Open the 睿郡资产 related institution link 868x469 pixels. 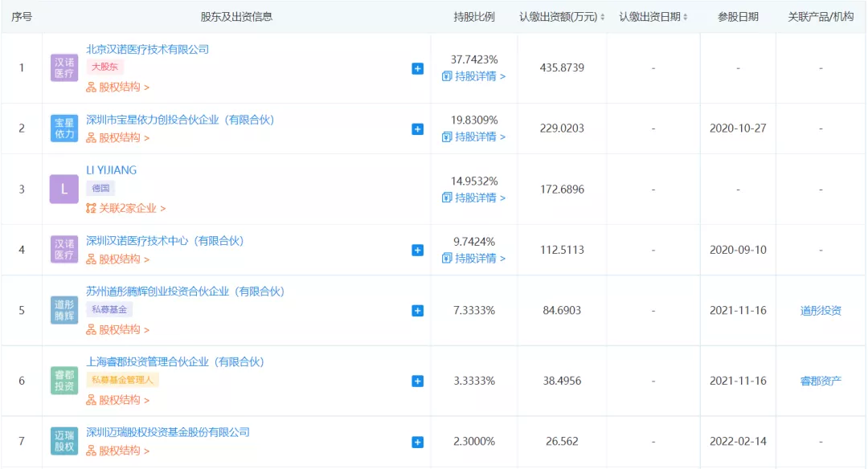tap(821, 381)
